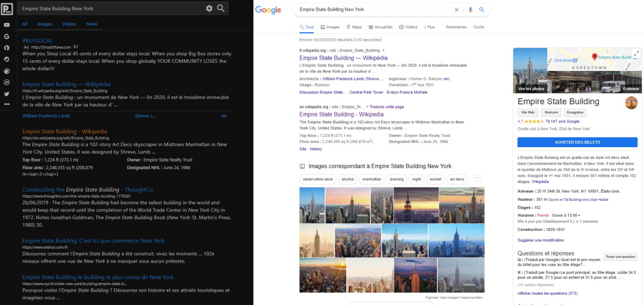Show more providers via three-dots icon
The width and height of the screenshot is (644, 305).
(x=6, y=104)
